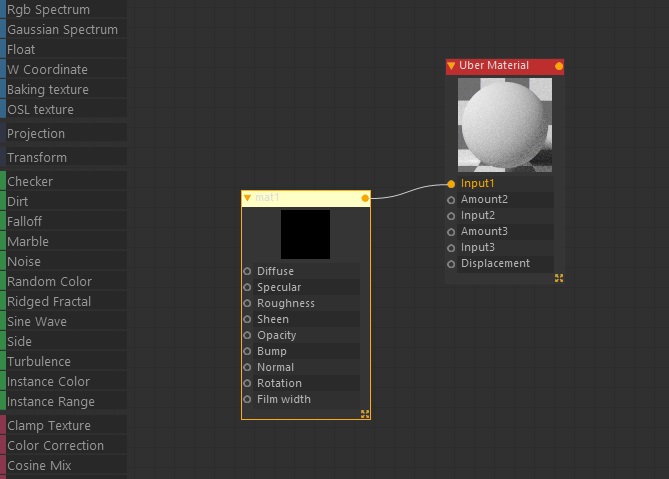Click the Opacity input pin
The image size is (669, 479).
point(247,335)
